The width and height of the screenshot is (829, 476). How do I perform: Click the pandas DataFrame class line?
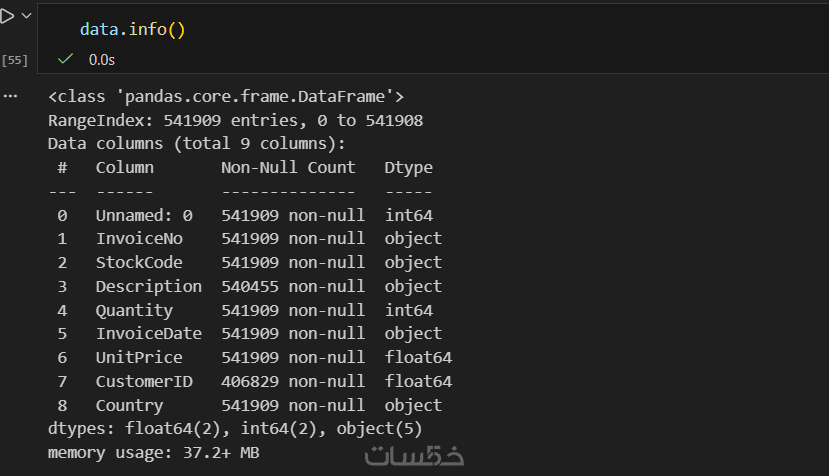226,97
